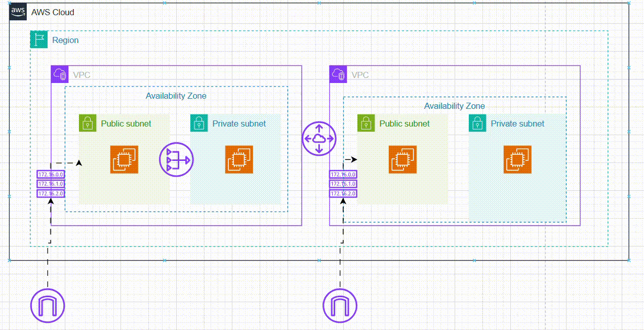Select EC2 instance in right VPC public subnet
This screenshot has width=644, height=330.
[403, 160]
